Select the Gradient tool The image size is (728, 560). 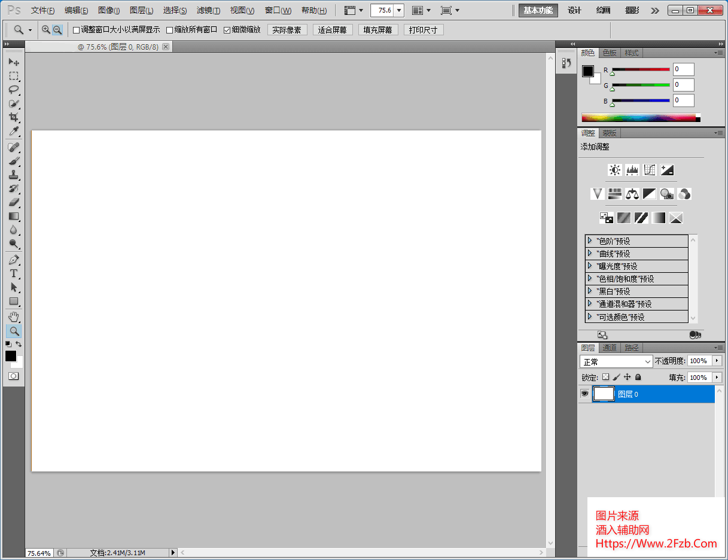click(x=13, y=216)
